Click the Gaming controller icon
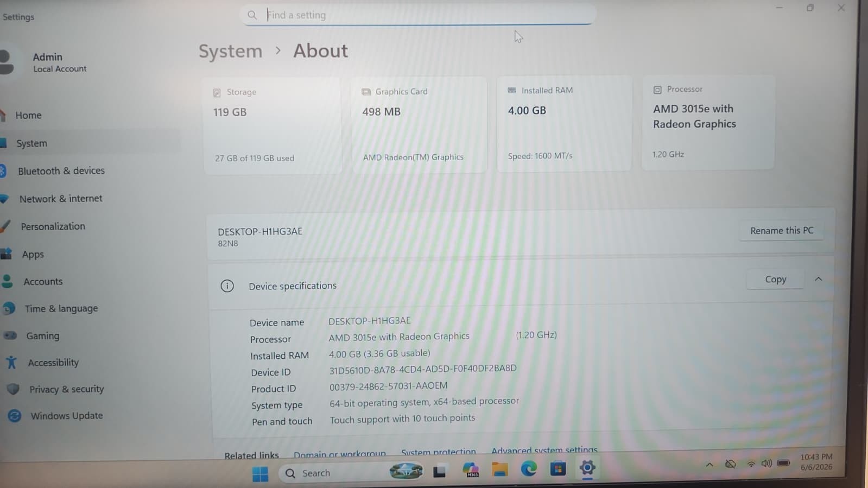Image resolution: width=868 pixels, height=488 pixels. pyautogui.click(x=10, y=335)
